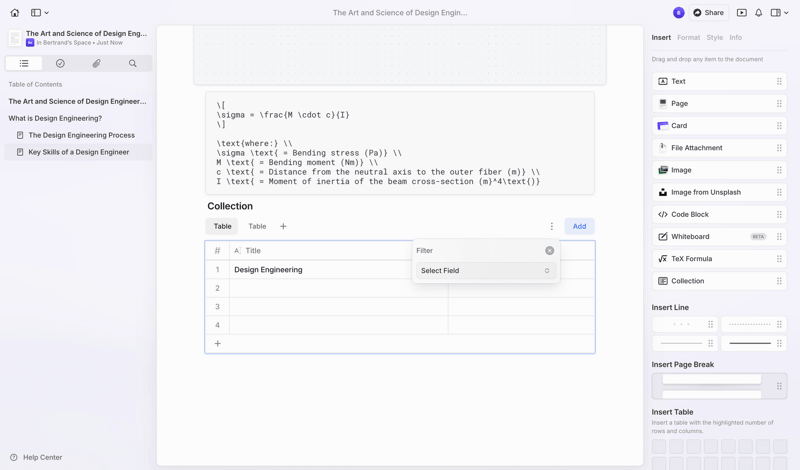Open Help Center link

(42, 457)
